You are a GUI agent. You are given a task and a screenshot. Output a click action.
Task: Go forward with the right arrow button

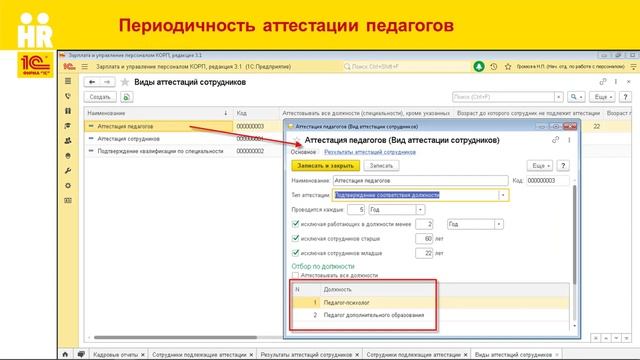click(x=107, y=82)
